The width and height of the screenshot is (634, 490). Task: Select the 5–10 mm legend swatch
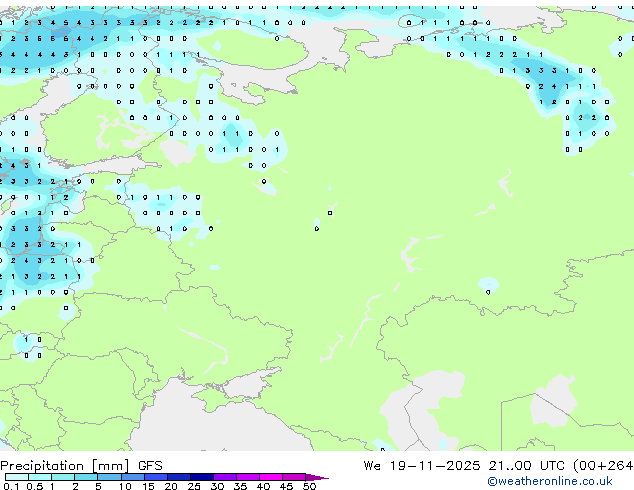coord(110,477)
